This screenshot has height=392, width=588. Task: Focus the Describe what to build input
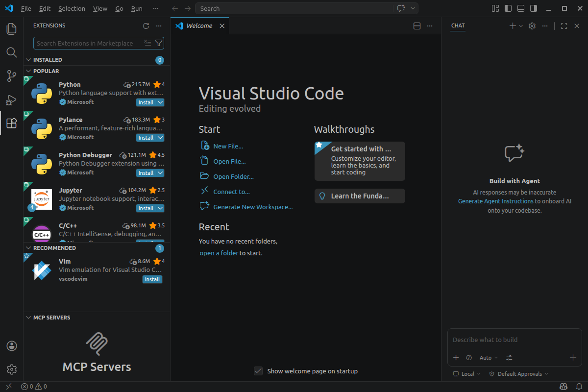(514, 340)
